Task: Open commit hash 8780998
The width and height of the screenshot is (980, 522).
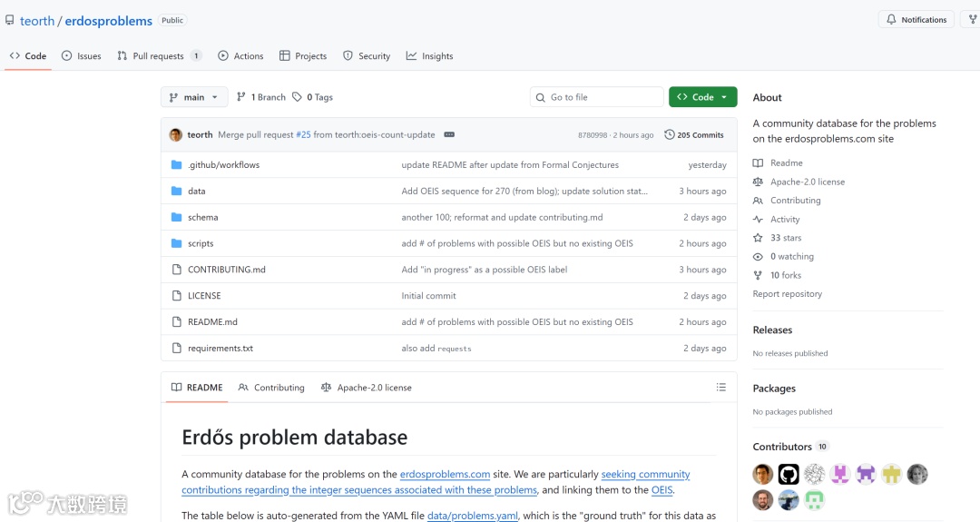Action: [x=593, y=135]
